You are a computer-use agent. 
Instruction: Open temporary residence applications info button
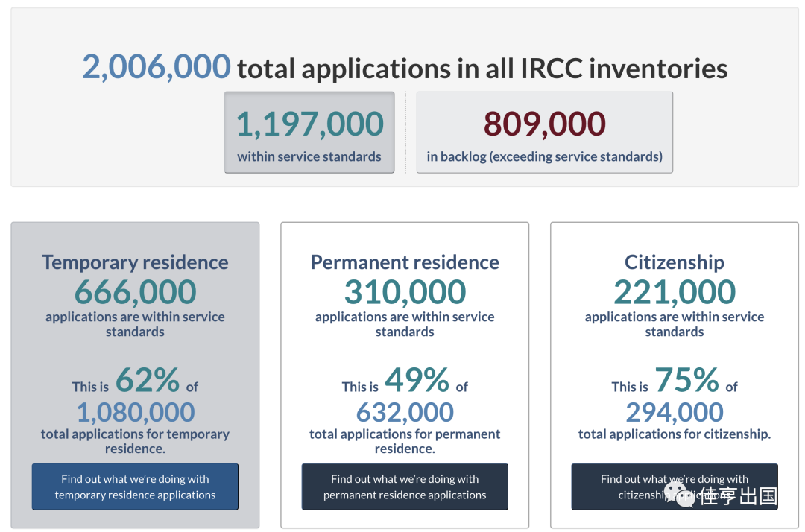tap(135, 487)
